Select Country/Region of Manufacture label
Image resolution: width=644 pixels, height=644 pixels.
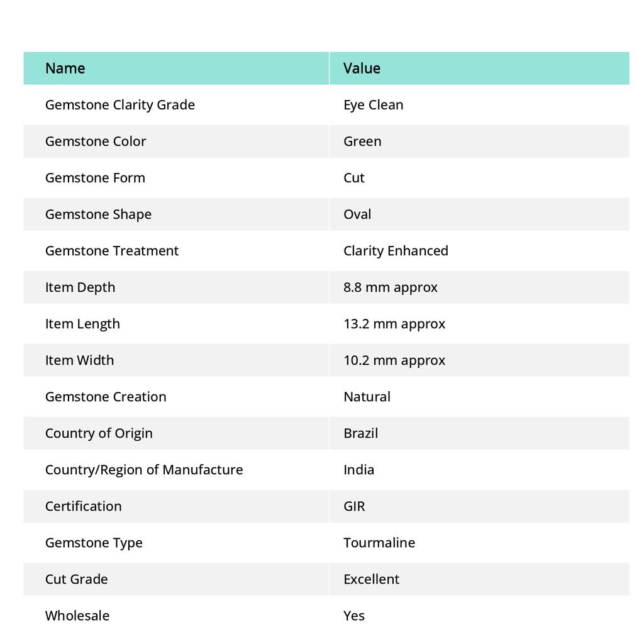[x=144, y=470]
